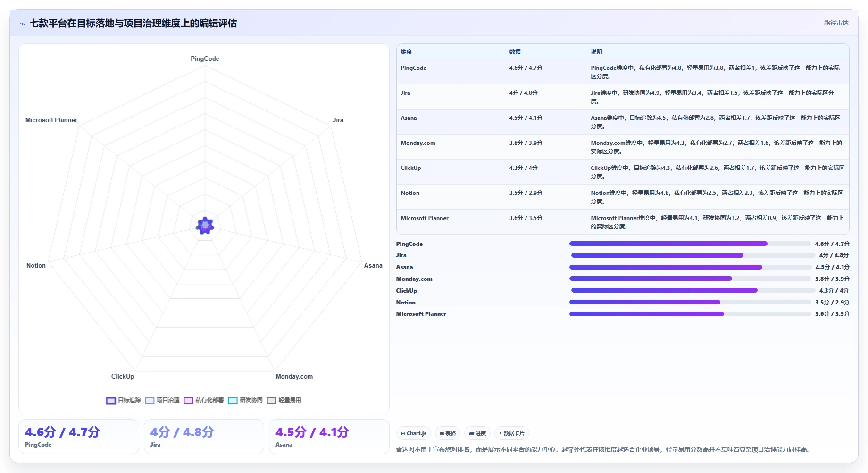Select the Microsoft Planner progress bar

pos(690,314)
